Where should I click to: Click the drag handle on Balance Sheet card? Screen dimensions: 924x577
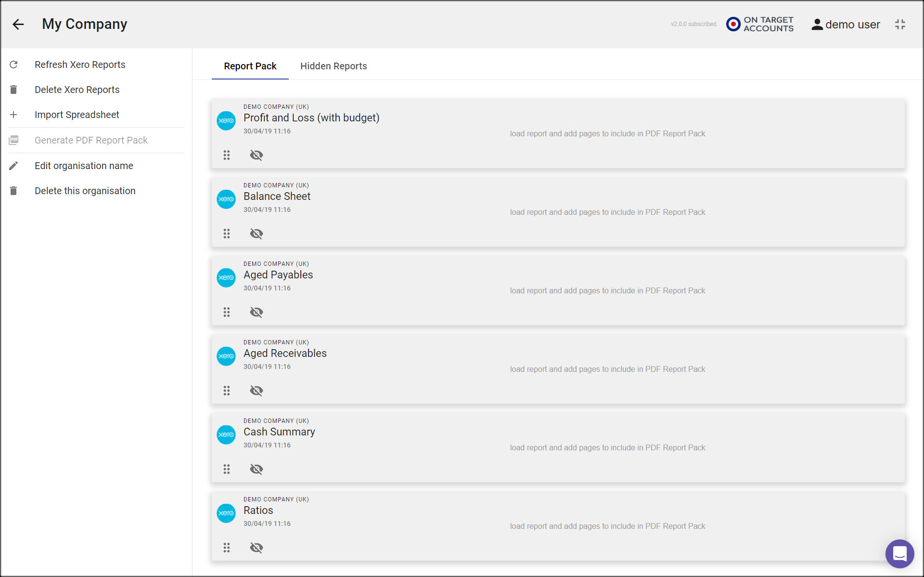click(227, 234)
